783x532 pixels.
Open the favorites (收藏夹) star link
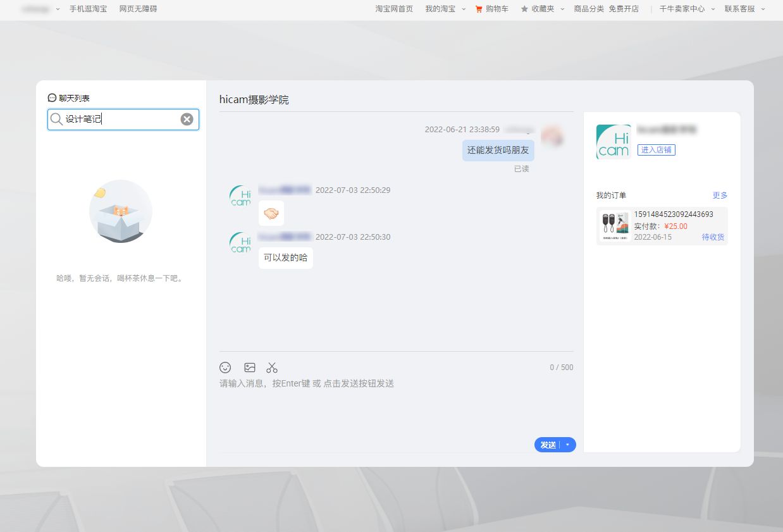click(537, 9)
